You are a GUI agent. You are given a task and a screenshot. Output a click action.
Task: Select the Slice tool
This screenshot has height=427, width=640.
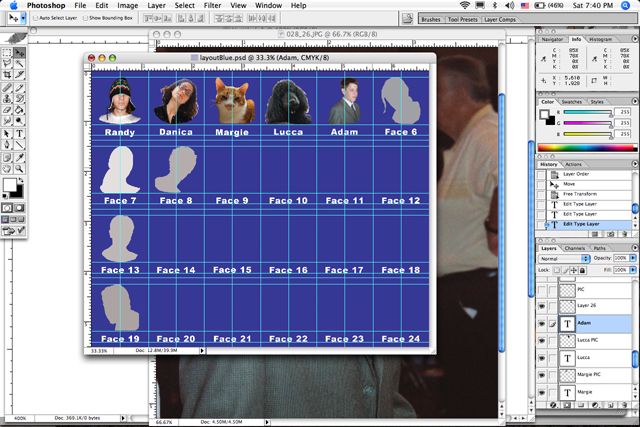coord(19,75)
